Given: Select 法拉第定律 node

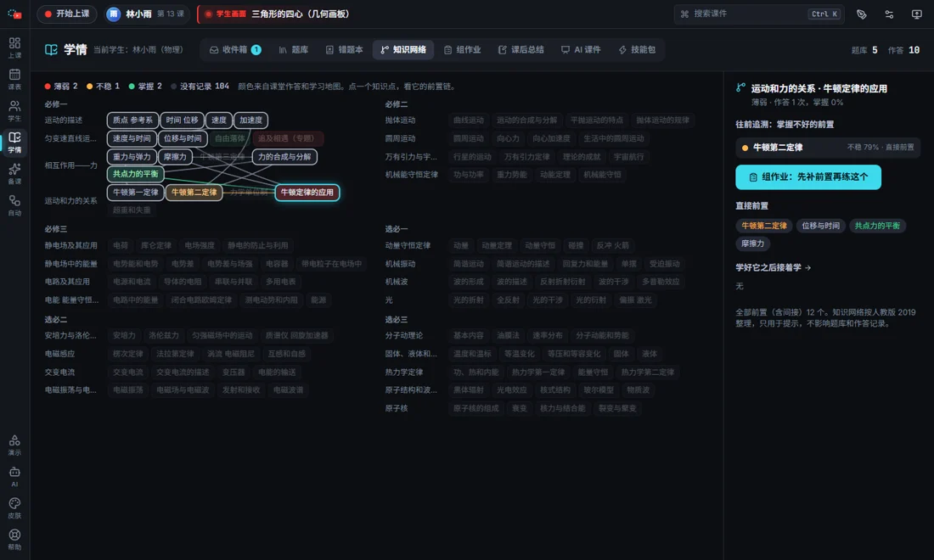Looking at the screenshot, I should click(x=175, y=354).
